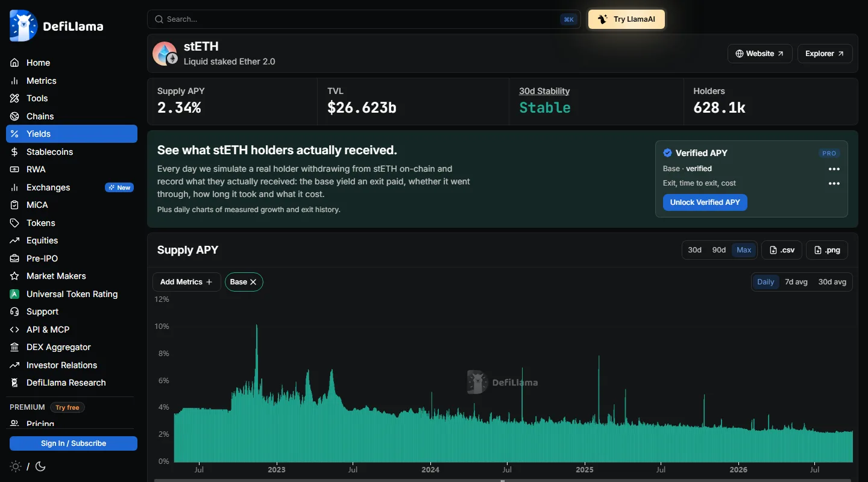Open Equities via its trend-arrow icon
The height and width of the screenshot is (482, 868).
14,240
